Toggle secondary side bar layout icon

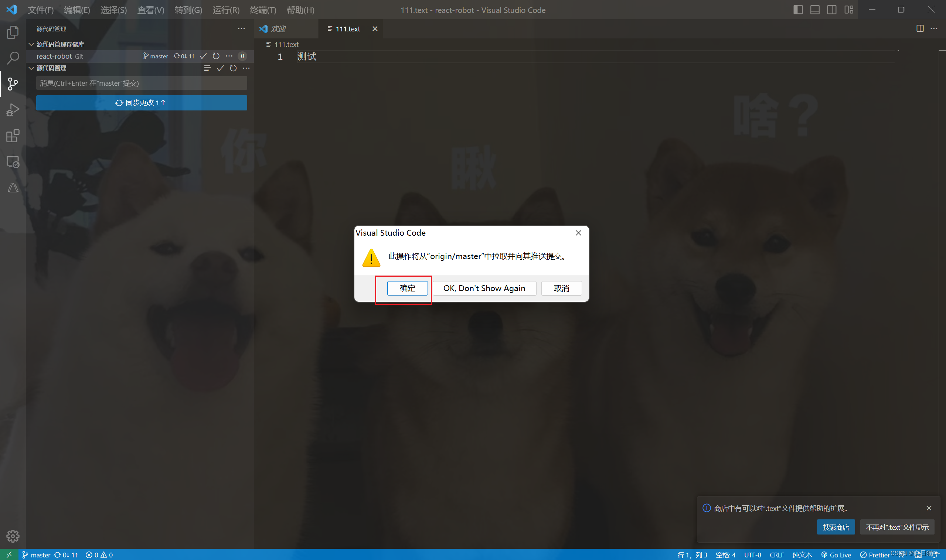pyautogui.click(x=831, y=10)
